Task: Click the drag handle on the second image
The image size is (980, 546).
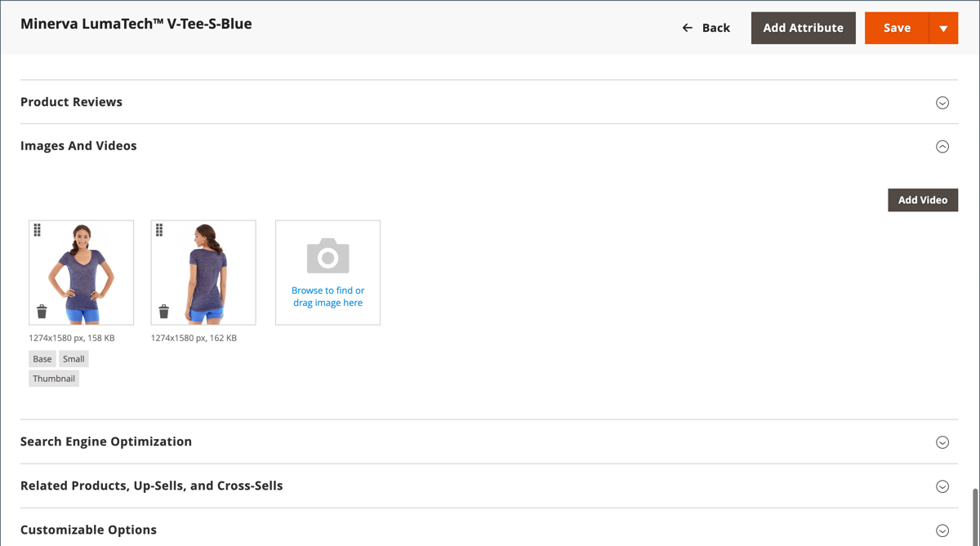Action: coord(159,230)
